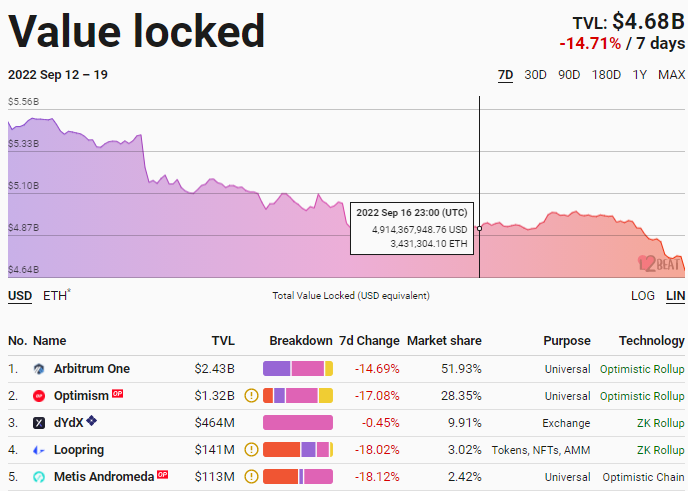Click the $464M TVL value

pos(215,423)
